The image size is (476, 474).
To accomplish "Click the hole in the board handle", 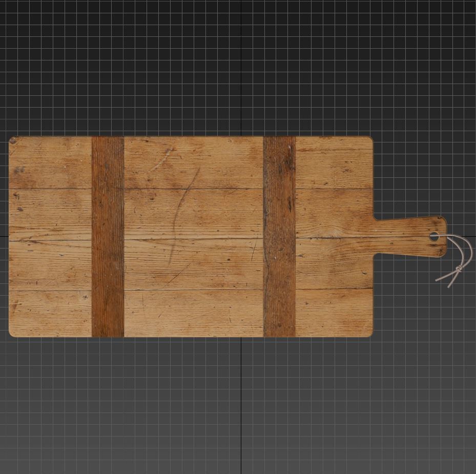I will pos(434,237).
